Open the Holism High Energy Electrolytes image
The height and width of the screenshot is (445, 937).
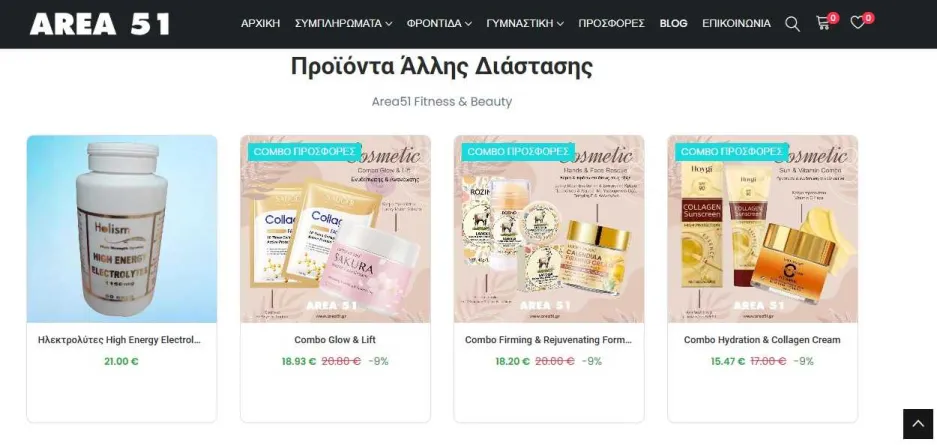tap(122, 229)
